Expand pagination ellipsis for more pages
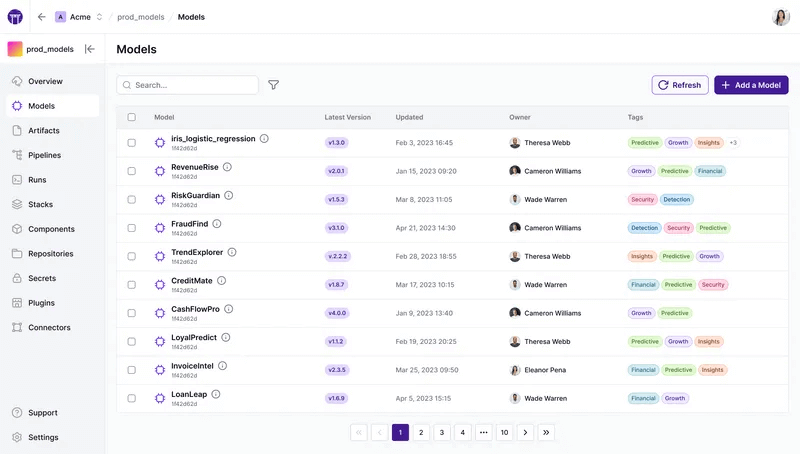Image resolution: width=800 pixels, height=454 pixels. (x=483, y=433)
